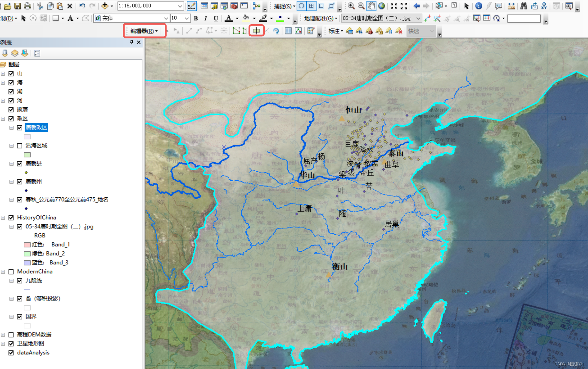
Task: Click the Split Polygons tool icon
Action: (256, 31)
